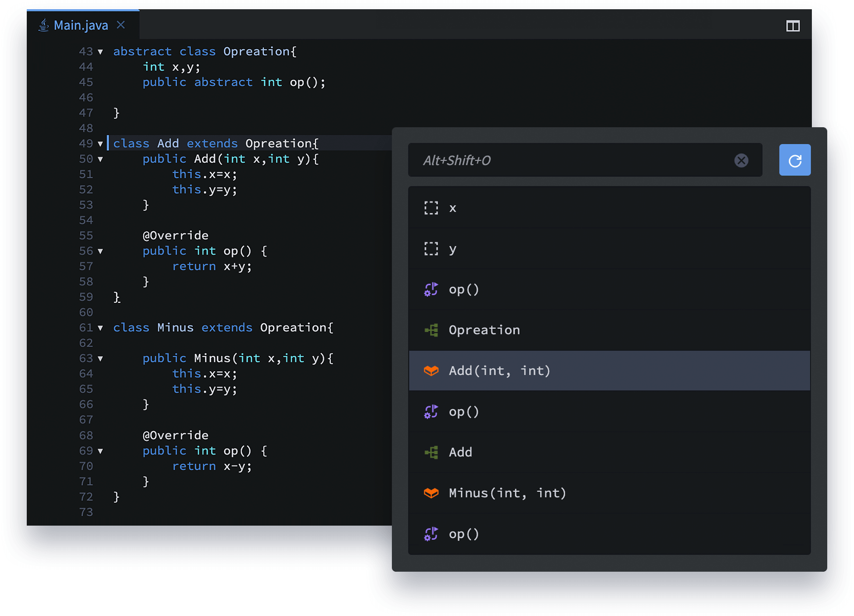854x616 pixels.
Task: Toggle the split editor layout icon
Action: click(793, 26)
